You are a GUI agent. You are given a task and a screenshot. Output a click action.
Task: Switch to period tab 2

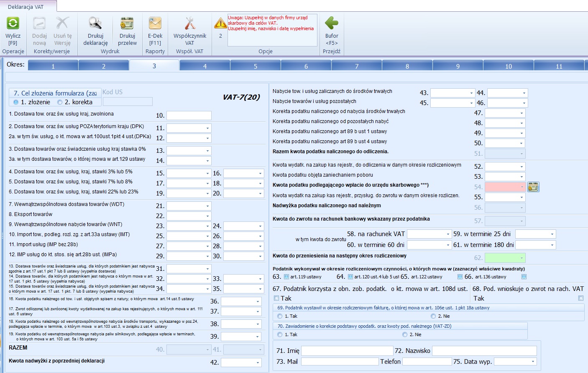click(x=104, y=66)
